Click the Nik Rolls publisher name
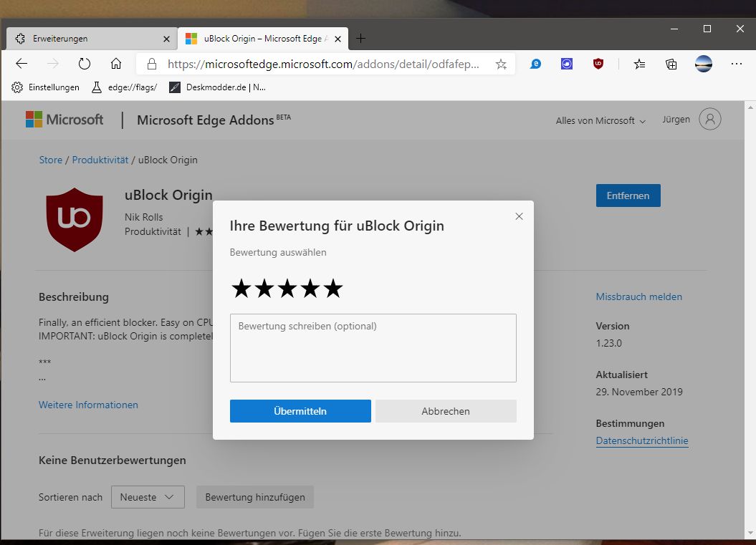The image size is (756, 545). tap(144, 217)
